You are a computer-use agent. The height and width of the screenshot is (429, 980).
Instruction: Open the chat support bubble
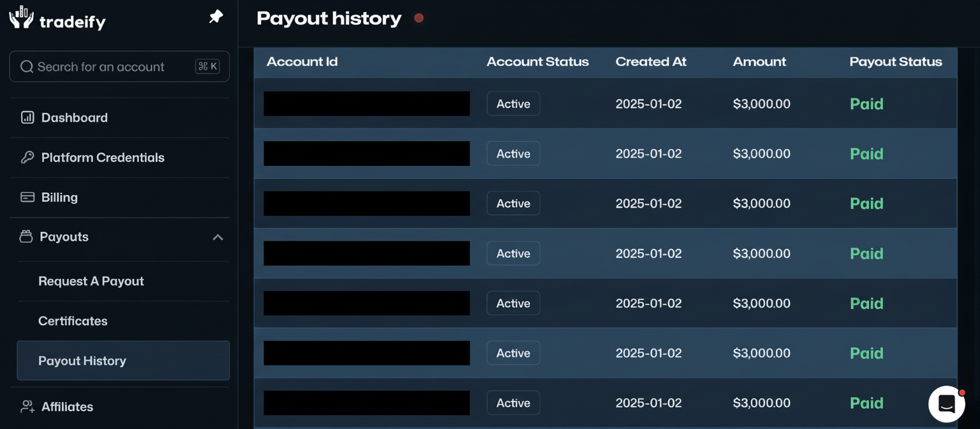click(x=947, y=403)
